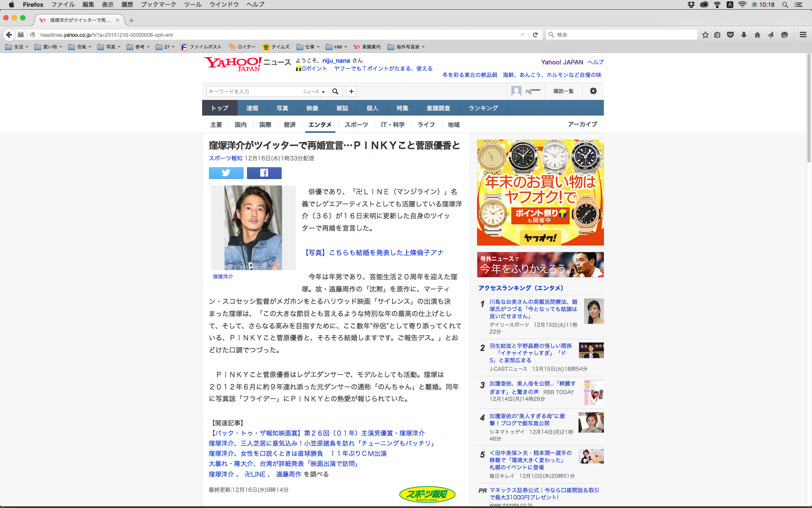The image size is (812, 508).
Task: Select the スポーツ category tab
Action: [x=356, y=124]
